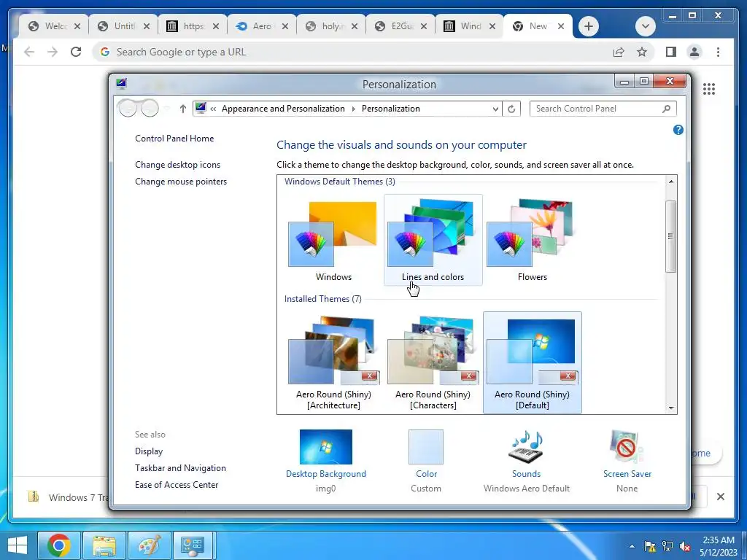Click the magnifier in Search Control Panel
The width and height of the screenshot is (747, 560).
pos(667,109)
